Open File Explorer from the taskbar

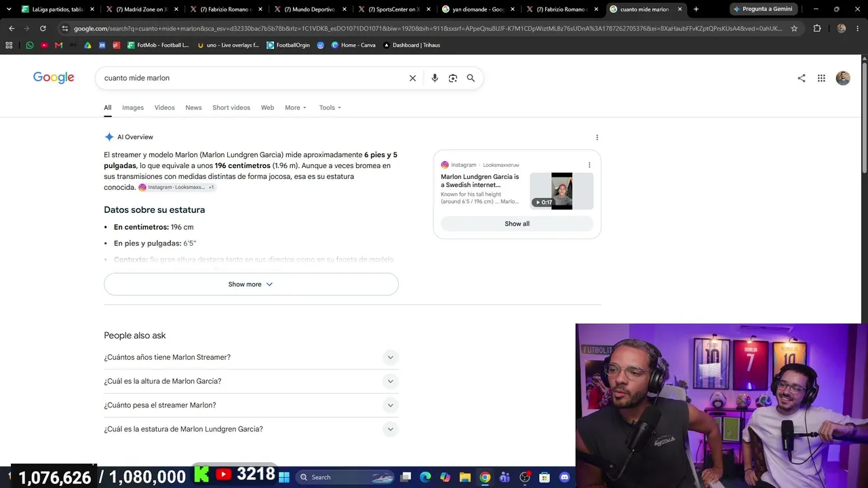click(465, 477)
